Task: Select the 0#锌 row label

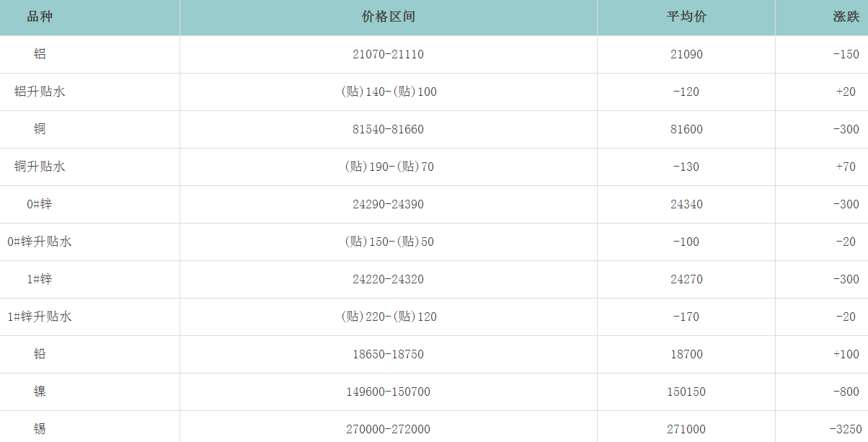Action: coord(40,204)
